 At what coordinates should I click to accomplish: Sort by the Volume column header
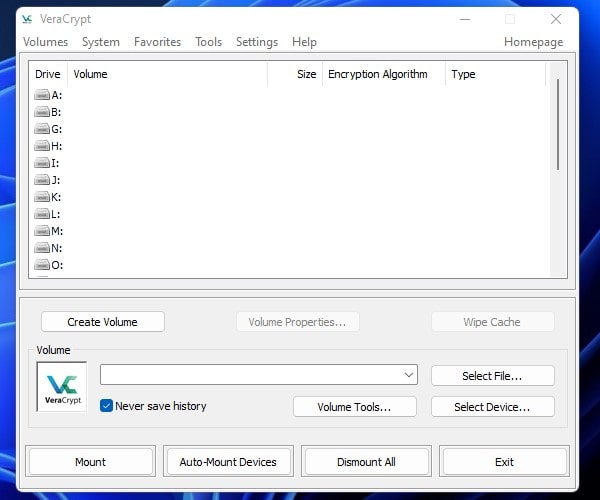(x=168, y=74)
